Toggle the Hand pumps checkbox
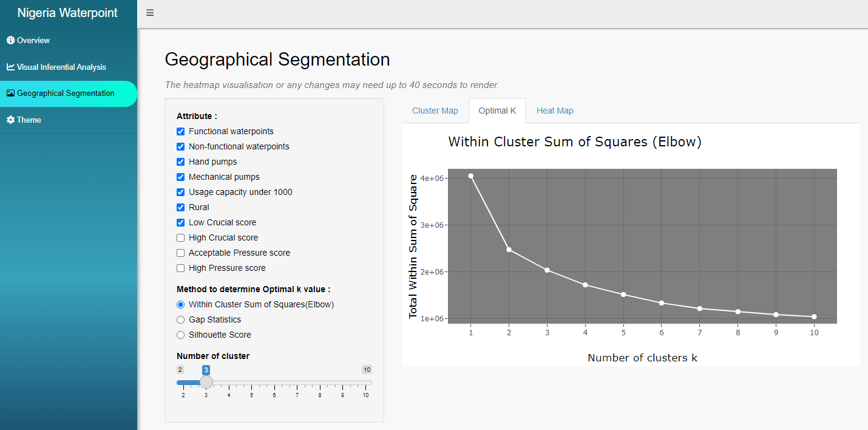868x430 pixels. click(180, 162)
